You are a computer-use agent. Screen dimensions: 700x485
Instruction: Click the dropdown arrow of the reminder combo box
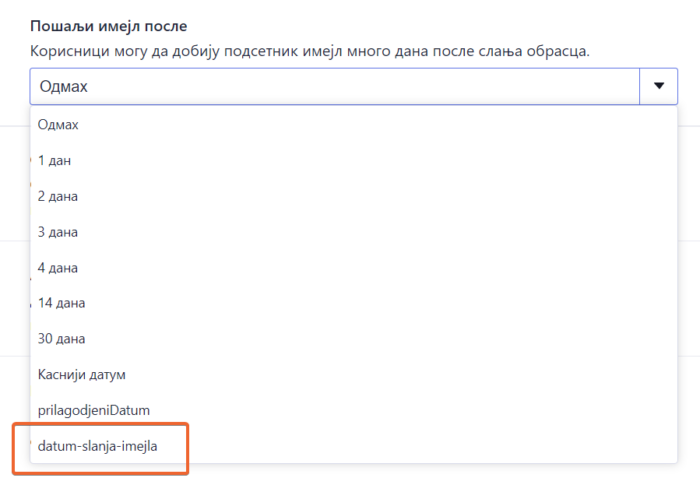point(659,86)
